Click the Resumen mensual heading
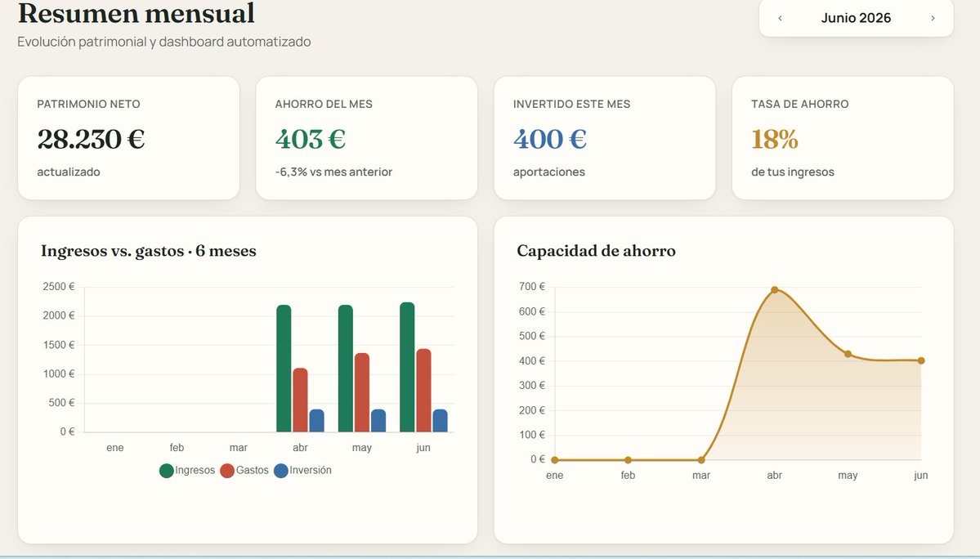This screenshot has width=980, height=559. coord(136,13)
